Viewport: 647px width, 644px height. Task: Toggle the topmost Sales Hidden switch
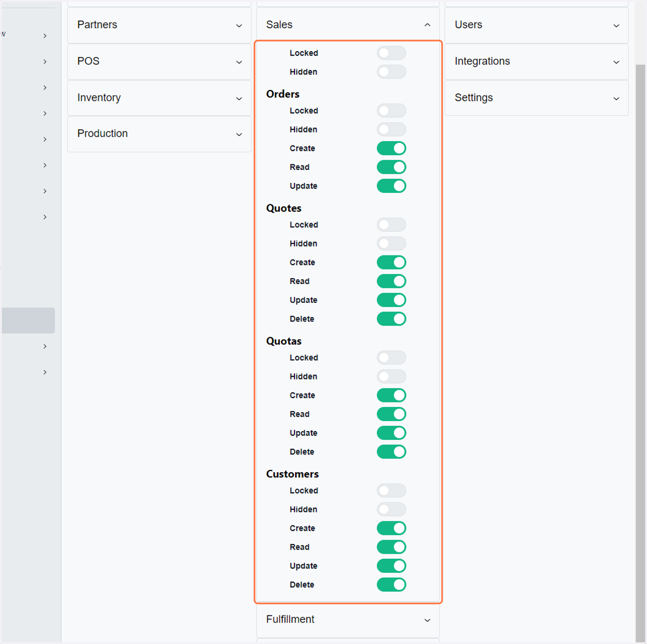pyautogui.click(x=391, y=72)
